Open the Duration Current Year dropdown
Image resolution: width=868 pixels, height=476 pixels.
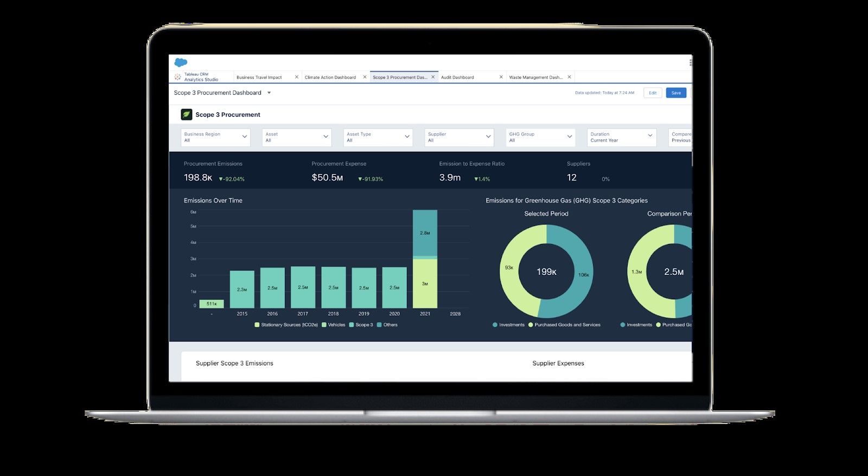(x=622, y=137)
